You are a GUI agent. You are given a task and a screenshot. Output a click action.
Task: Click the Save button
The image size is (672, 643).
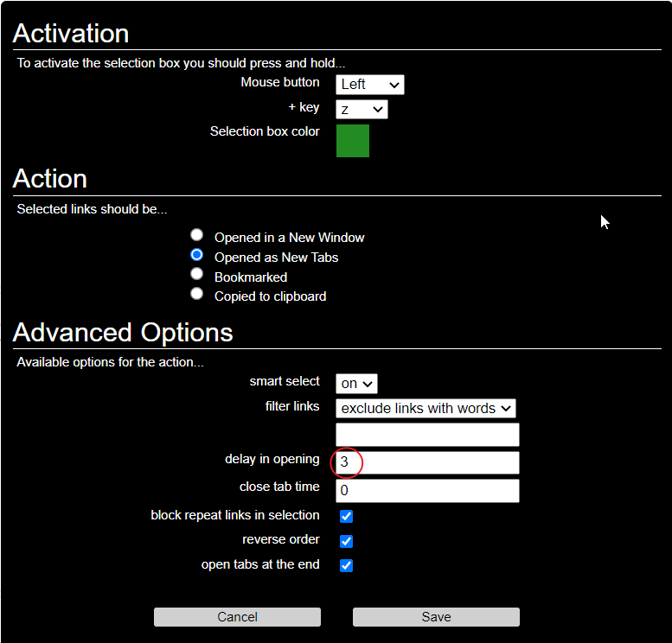click(x=436, y=617)
